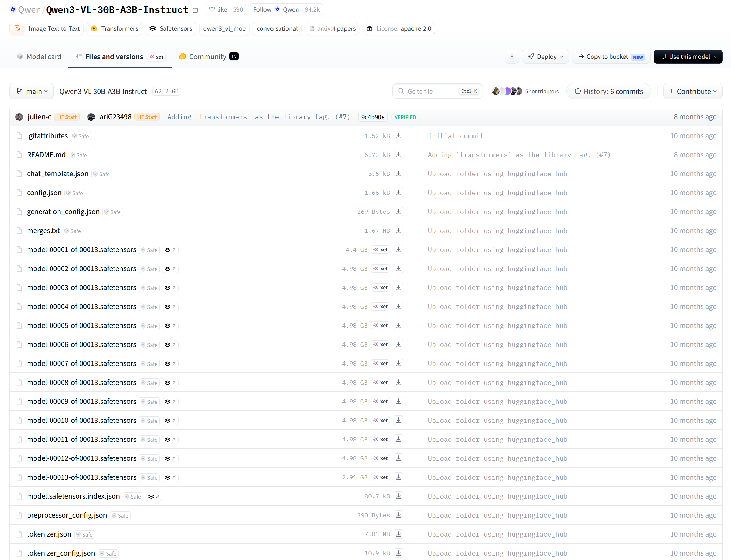The image size is (731, 560).
Task: Focus the Go to file search field
Action: click(438, 91)
